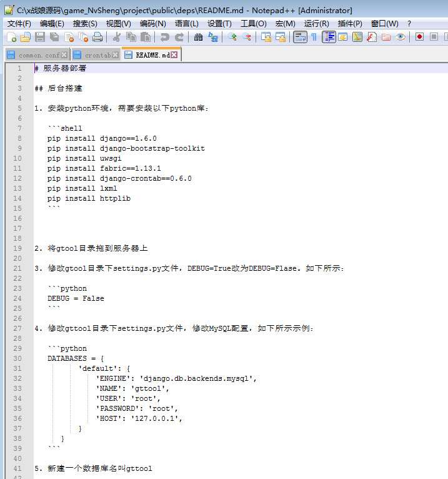Open the 宏(M) menu
The width and height of the screenshot is (448, 479).
point(285,24)
